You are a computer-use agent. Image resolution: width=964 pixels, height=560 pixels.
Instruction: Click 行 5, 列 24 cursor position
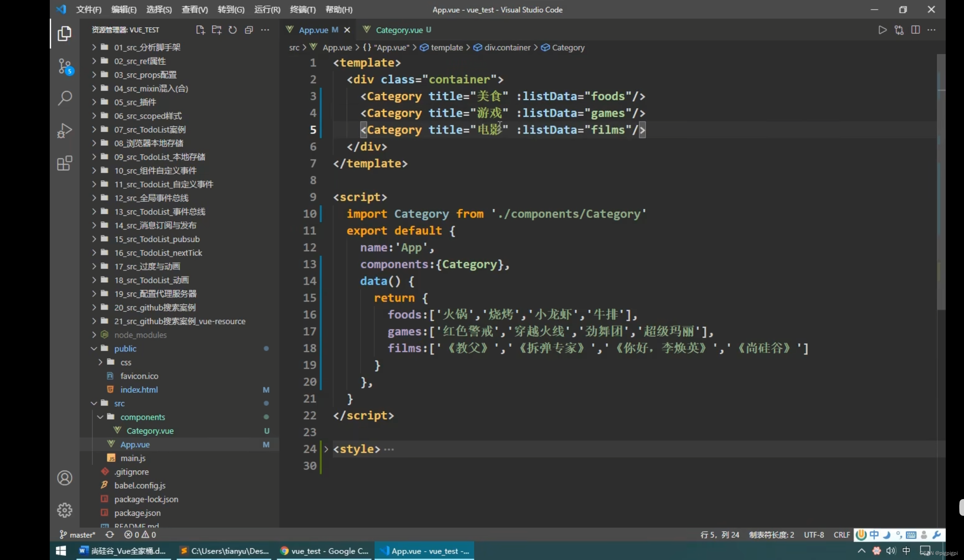(720, 535)
